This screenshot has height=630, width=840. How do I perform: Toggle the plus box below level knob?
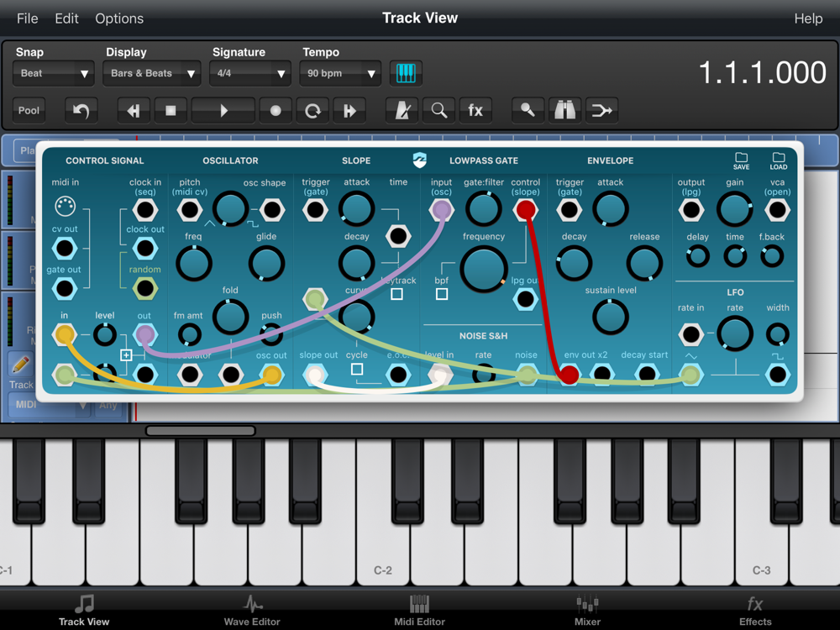pyautogui.click(x=126, y=354)
